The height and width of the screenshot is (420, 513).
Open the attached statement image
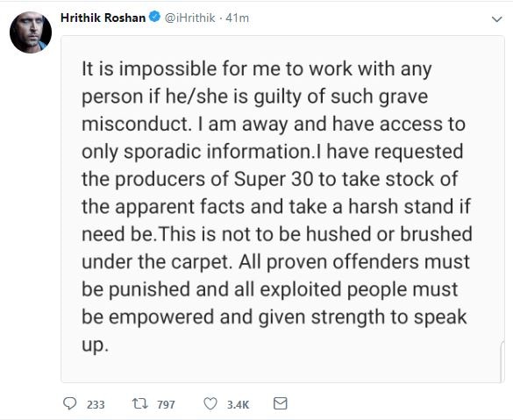(x=282, y=209)
